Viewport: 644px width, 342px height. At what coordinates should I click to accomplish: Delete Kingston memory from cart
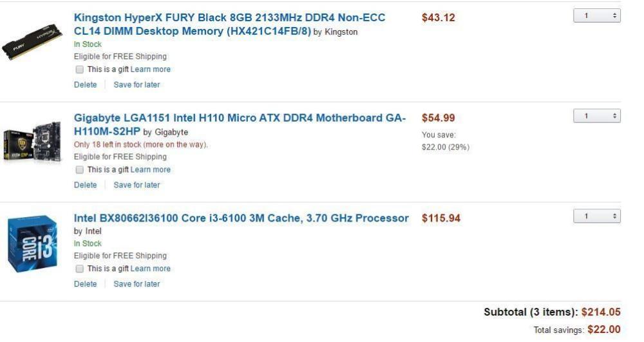click(85, 85)
